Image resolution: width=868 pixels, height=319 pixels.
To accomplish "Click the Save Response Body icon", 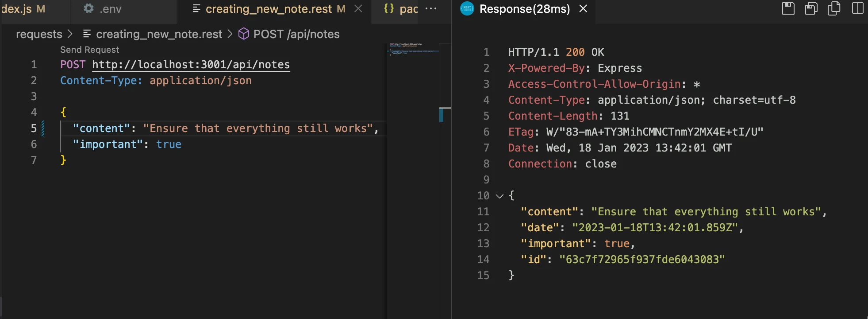I will [811, 8].
